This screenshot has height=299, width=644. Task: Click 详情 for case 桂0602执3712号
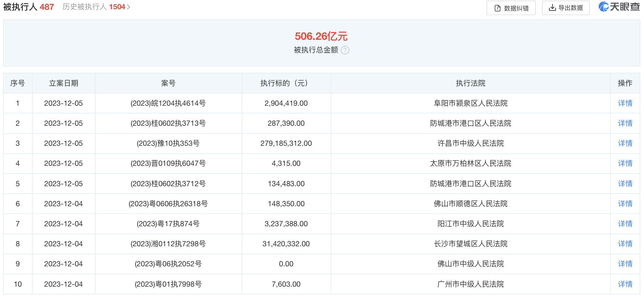625,184
